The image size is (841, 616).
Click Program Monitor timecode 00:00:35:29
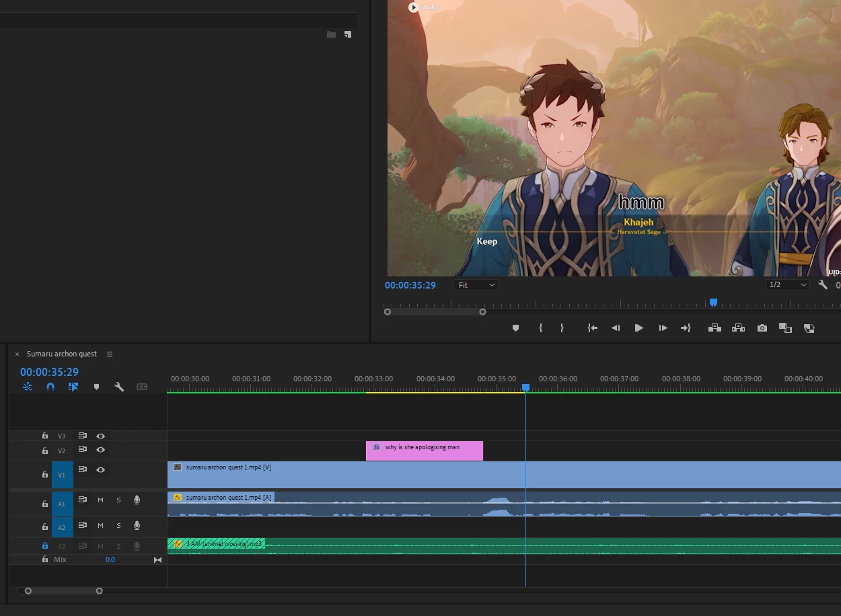[x=410, y=285]
